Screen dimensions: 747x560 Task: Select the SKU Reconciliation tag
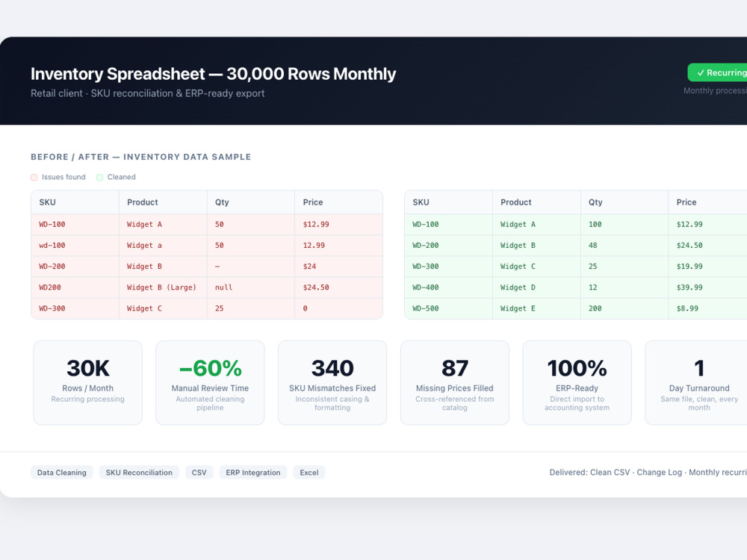coord(139,473)
